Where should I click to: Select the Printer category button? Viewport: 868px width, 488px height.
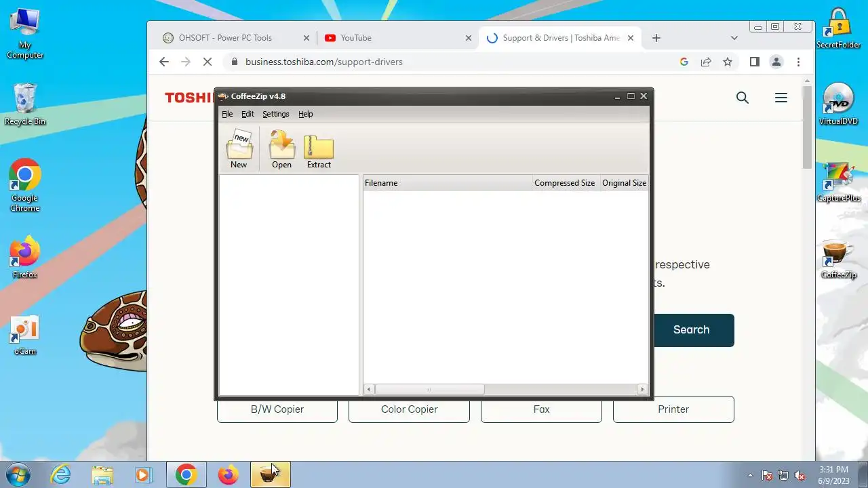(673, 409)
